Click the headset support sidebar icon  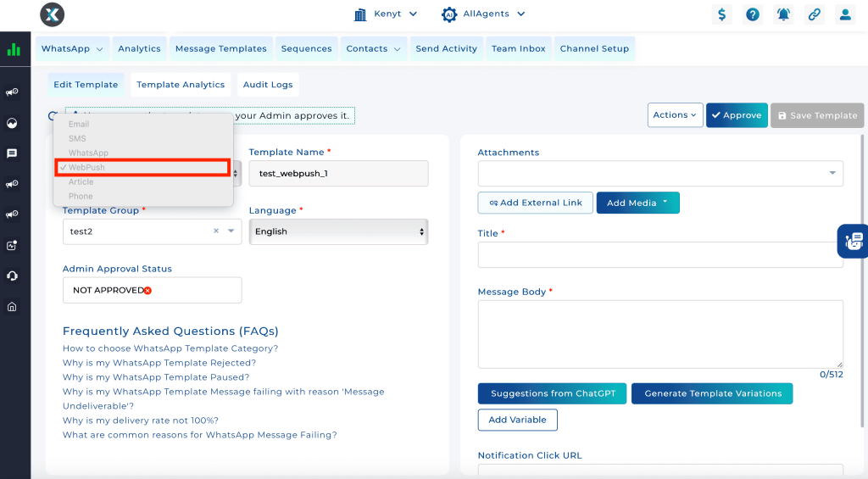point(12,276)
